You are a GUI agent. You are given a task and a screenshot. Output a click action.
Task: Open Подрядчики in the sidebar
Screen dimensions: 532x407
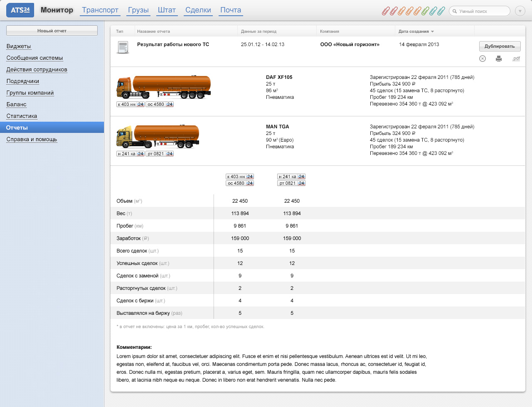(23, 81)
